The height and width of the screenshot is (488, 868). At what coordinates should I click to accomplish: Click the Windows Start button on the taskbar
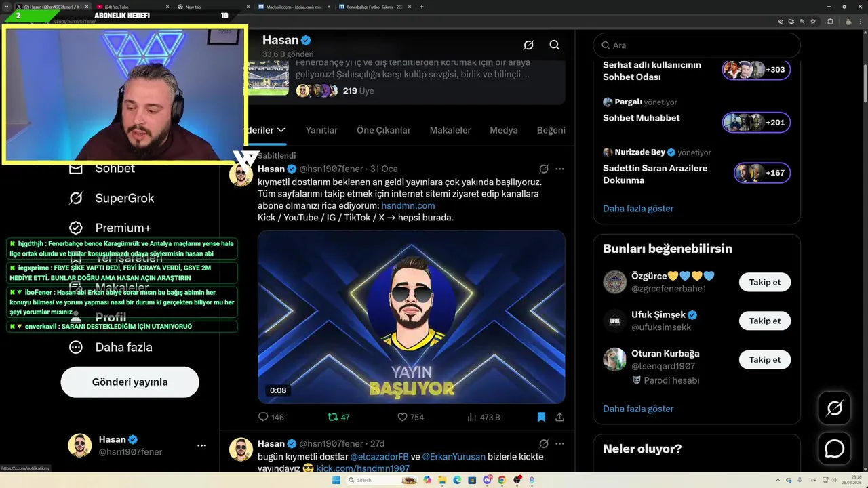[x=336, y=480]
